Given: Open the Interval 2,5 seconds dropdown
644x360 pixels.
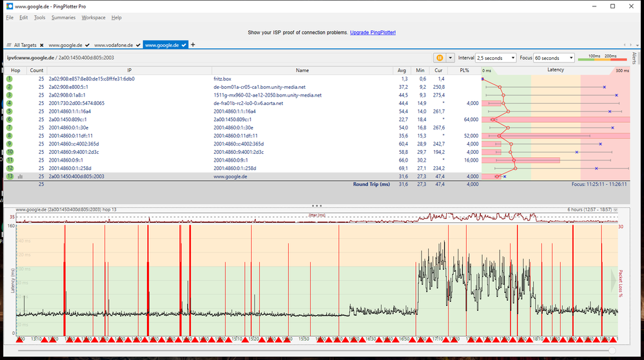Looking at the screenshot, I should coord(495,58).
